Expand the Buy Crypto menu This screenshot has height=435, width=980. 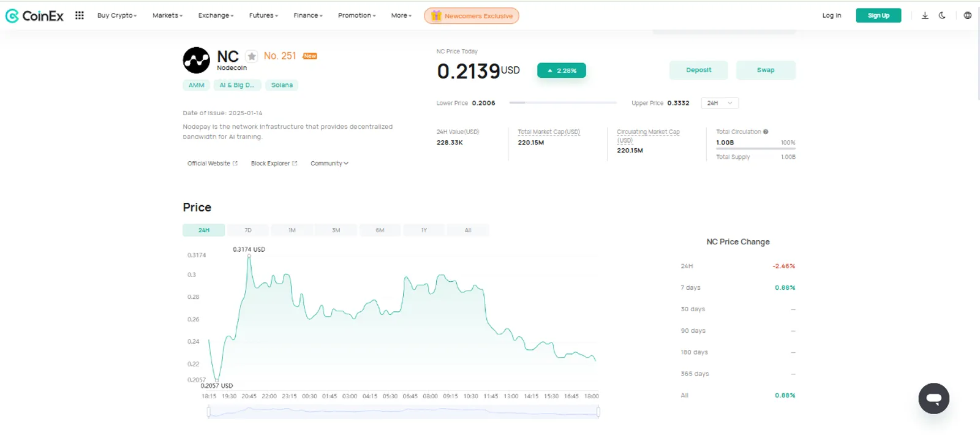coord(117,15)
